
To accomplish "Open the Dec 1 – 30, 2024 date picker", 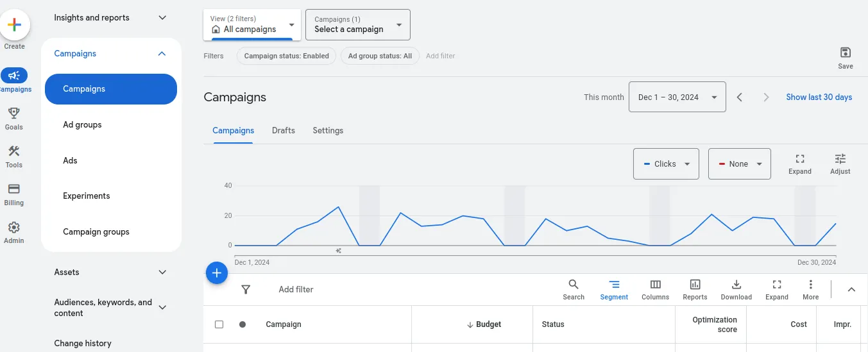I will (x=677, y=97).
